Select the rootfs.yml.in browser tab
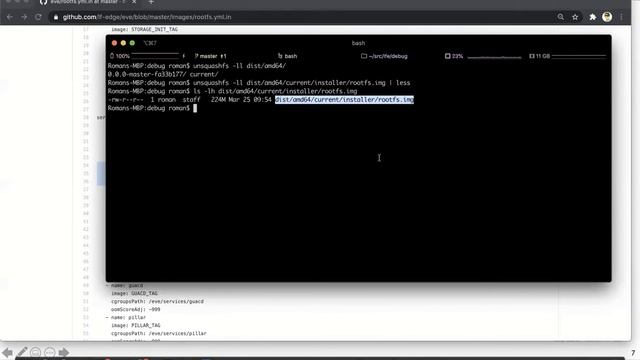Image resolution: width=640 pixels, height=360 pixels. [88, 2]
